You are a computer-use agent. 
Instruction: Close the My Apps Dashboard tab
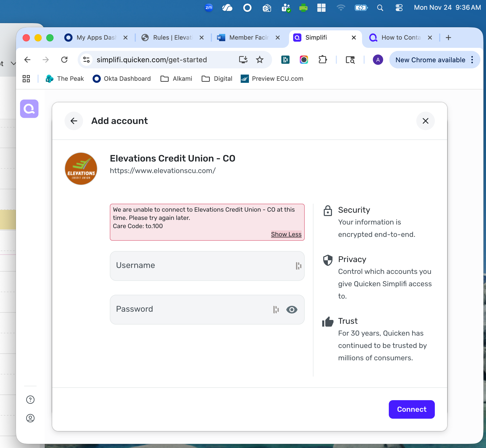(x=125, y=38)
